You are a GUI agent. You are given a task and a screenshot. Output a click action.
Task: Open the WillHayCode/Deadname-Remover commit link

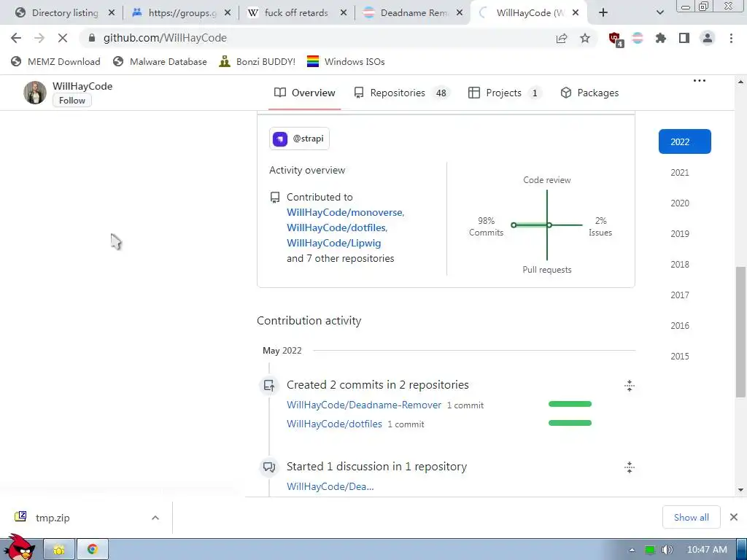364,405
